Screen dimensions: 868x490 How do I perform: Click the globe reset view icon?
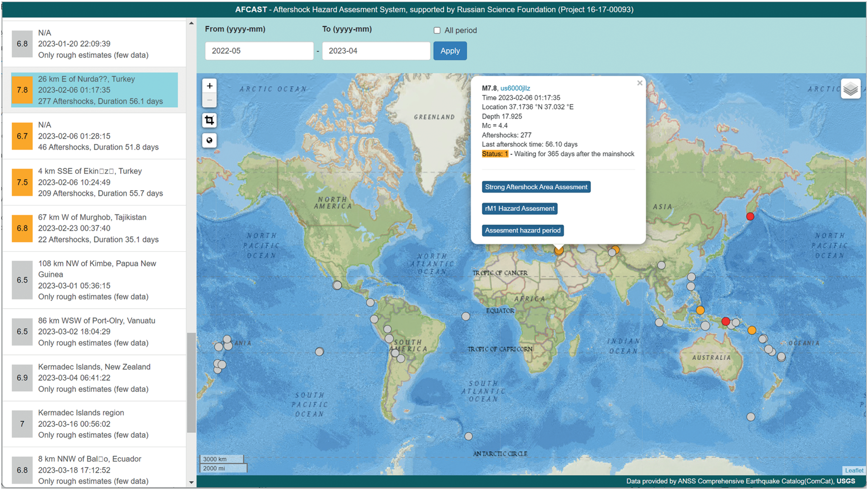210,141
